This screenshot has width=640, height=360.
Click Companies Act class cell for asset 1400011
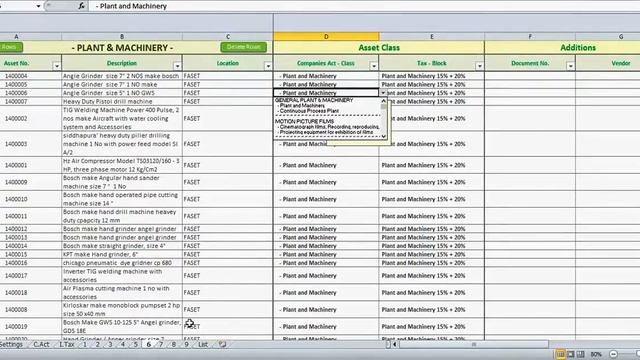[326, 216]
